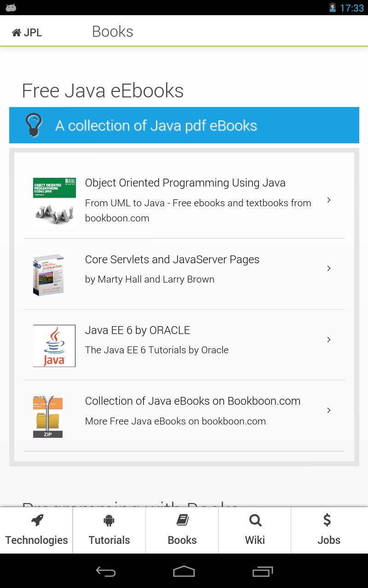Viewport: 368px width, 588px height.
Task: Expand chevron for Object Oriented Programming Using Java
Action: [329, 200]
